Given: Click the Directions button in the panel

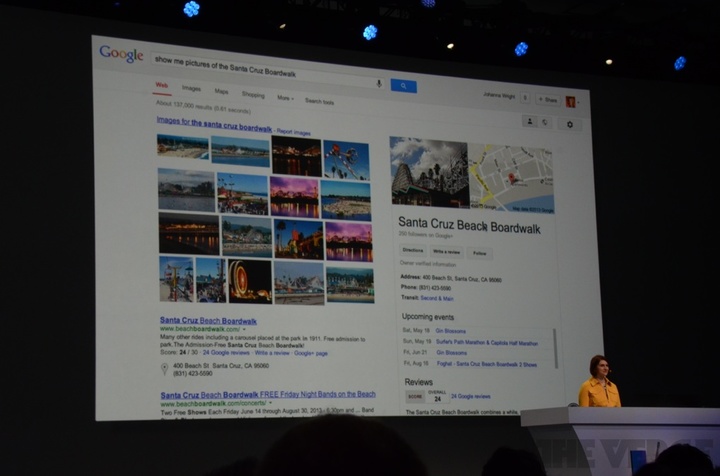Looking at the screenshot, I should [x=412, y=251].
